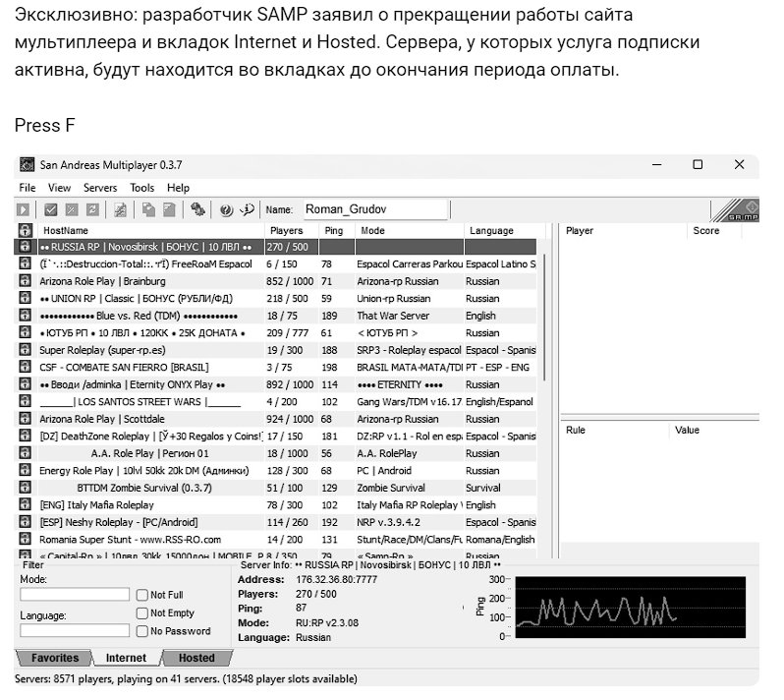Click lock icon of Arizona Role Play Brainburg
This screenshot has width=784, height=700.
point(25,281)
